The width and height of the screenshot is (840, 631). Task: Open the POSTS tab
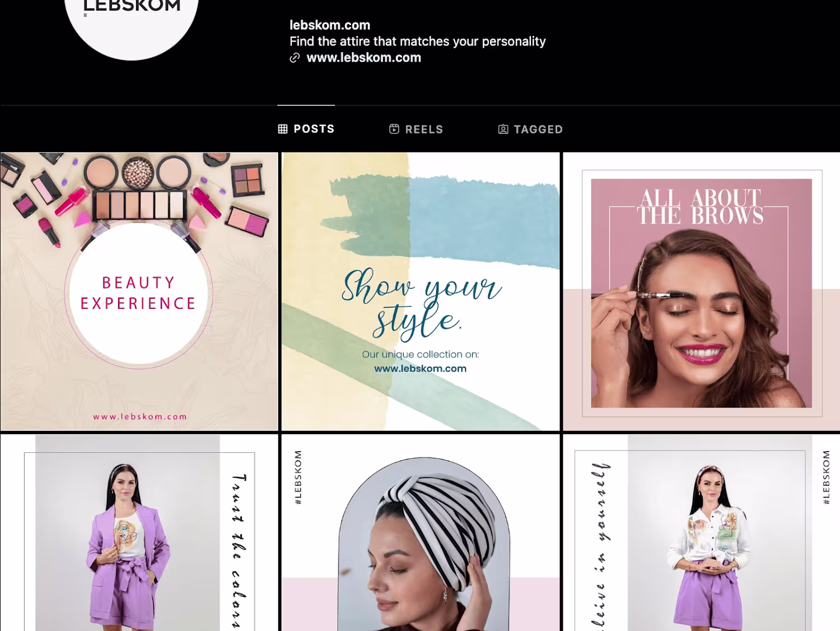(306, 129)
